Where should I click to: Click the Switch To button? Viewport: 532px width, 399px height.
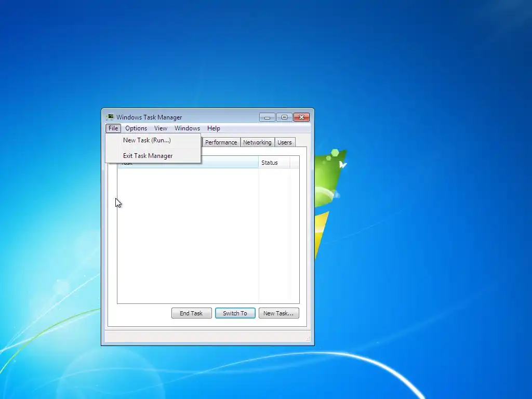pos(235,313)
